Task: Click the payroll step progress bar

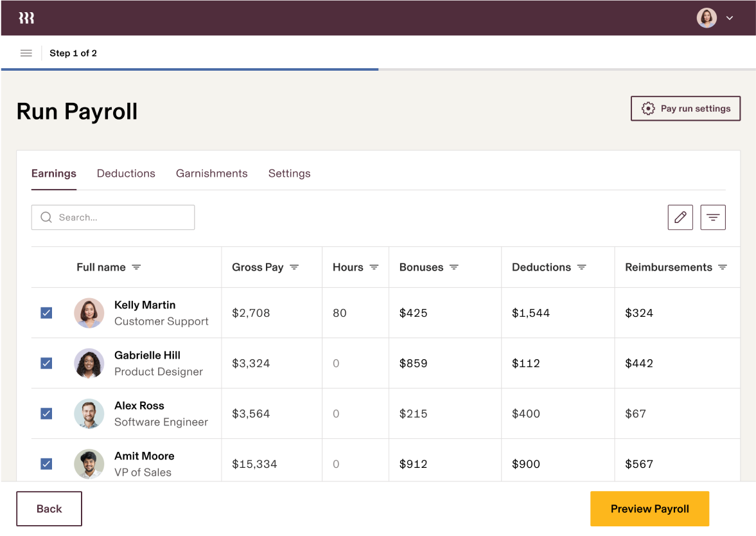Action: point(378,69)
